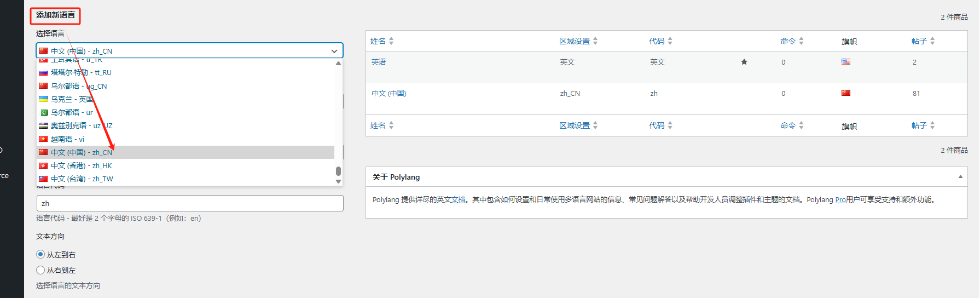Click the language code field containing zh
980x298 pixels.
click(189, 203)
